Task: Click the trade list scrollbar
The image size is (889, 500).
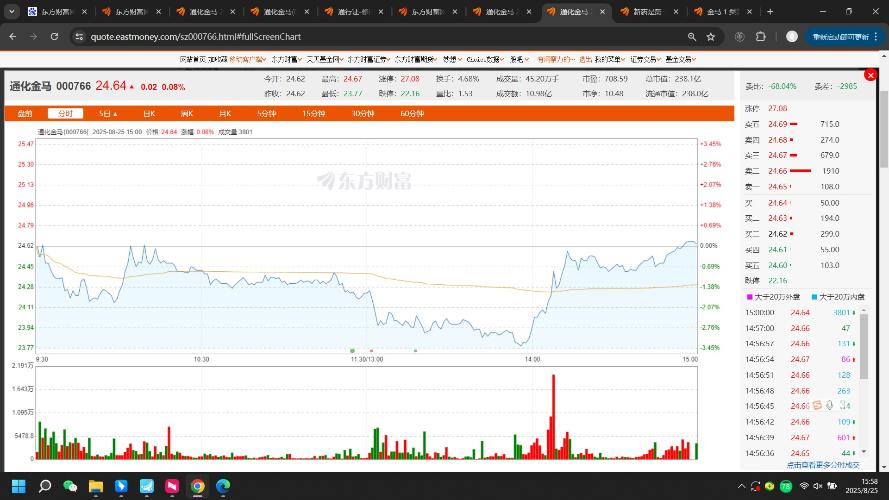Action: 864,346
